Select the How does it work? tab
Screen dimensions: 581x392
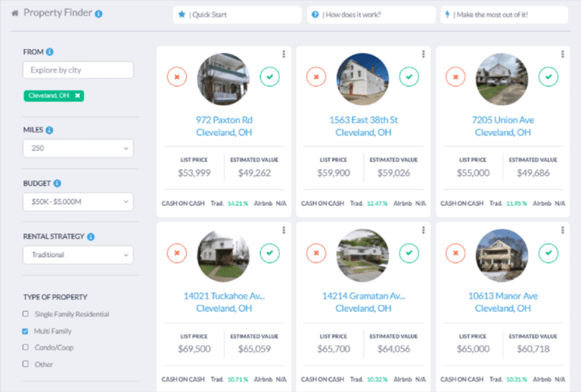371,14
